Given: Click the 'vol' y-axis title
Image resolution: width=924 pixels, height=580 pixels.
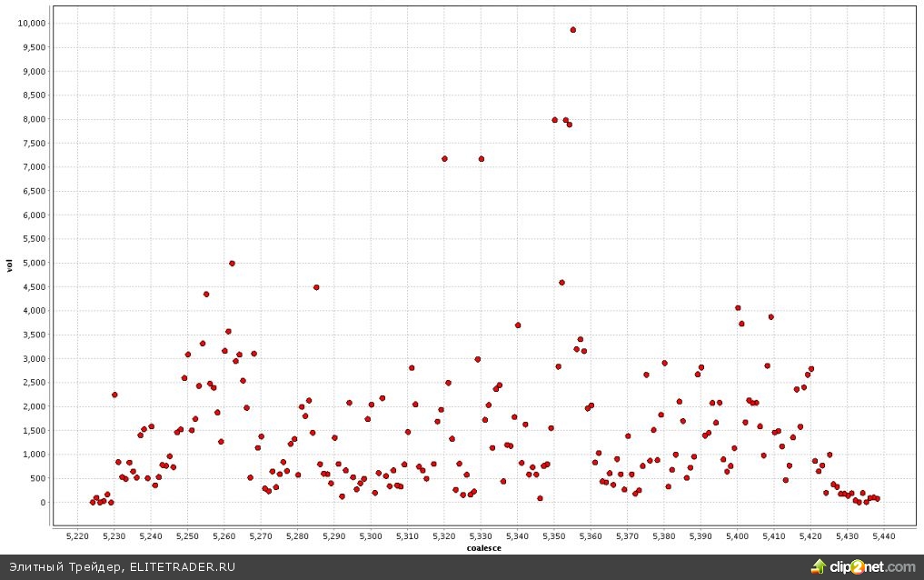Looking at the screenshot, I should [x=10, y=265].
